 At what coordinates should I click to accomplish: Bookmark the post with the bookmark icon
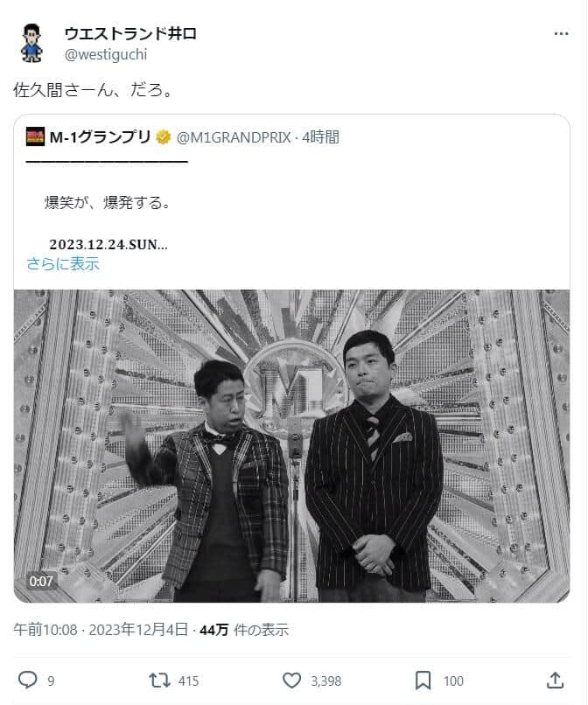(423, 681)
